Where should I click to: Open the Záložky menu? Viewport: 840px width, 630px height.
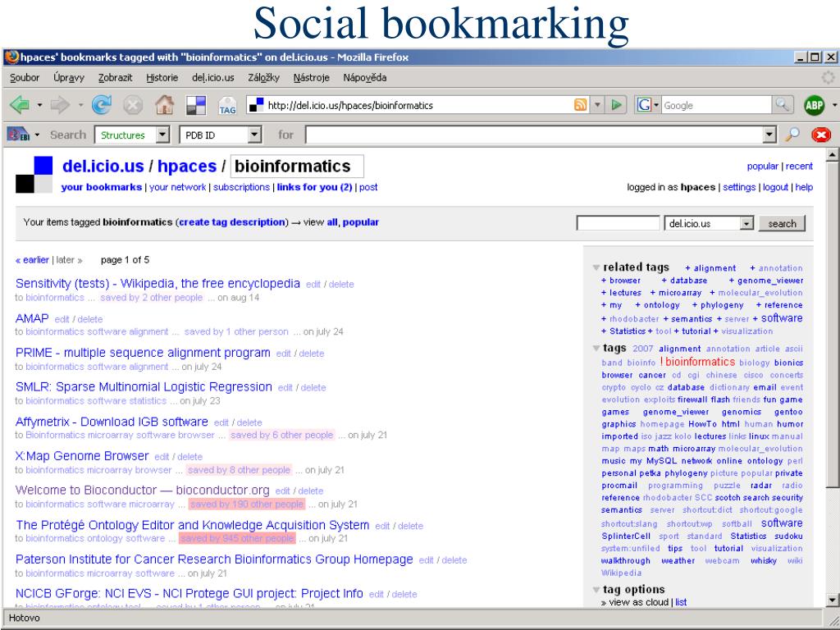(x=263, y=78)
